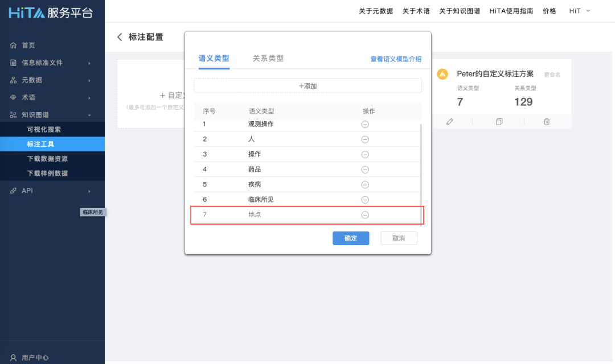Remove semantic type 药品 with minus icon
The width and height of the screenshot is (615, 364).
365,169
